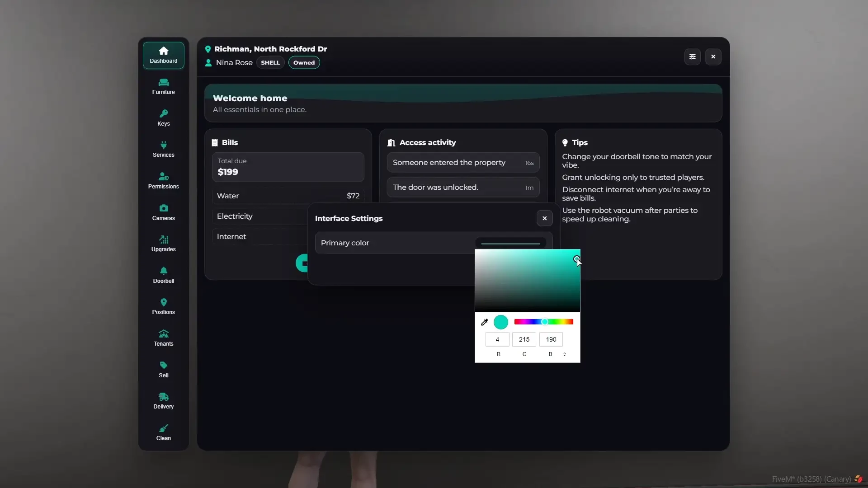
Task: Open the Keys section
Action: click(x=163, y=118)
